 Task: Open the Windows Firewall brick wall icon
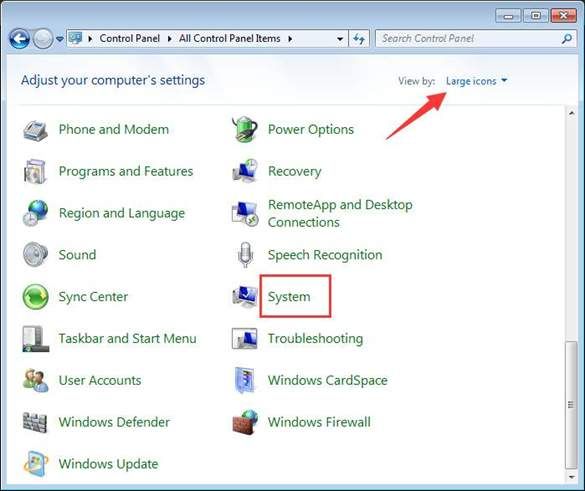point(245,422)
